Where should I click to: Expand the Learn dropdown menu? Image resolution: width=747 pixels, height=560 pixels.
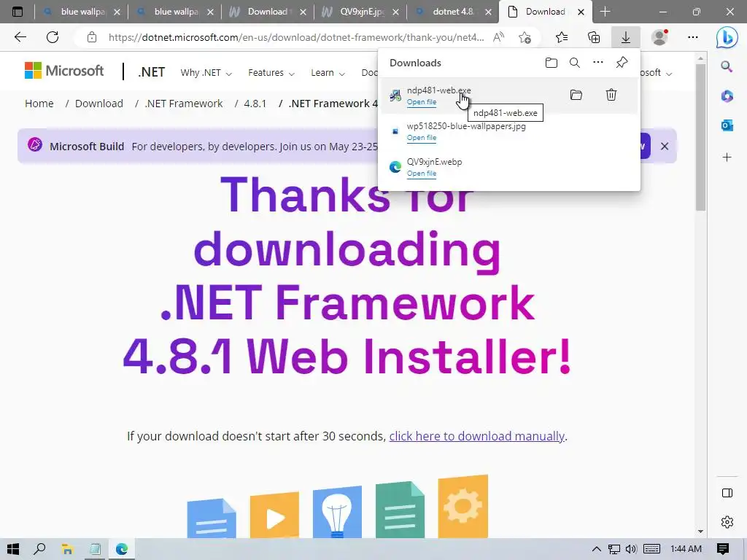pos(328,73)
